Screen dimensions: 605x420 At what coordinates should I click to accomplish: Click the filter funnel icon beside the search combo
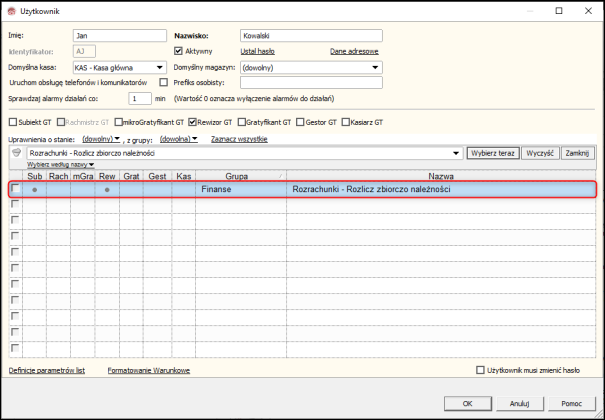16,153
